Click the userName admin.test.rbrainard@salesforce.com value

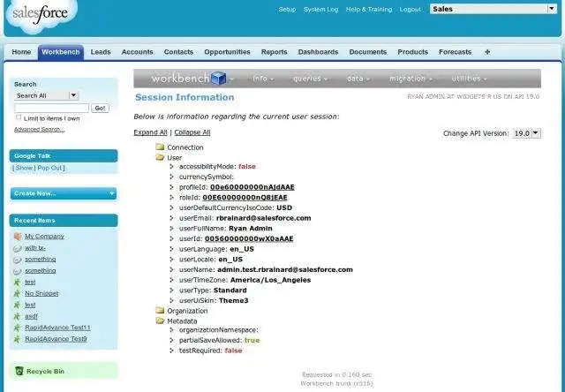[285, 269]
